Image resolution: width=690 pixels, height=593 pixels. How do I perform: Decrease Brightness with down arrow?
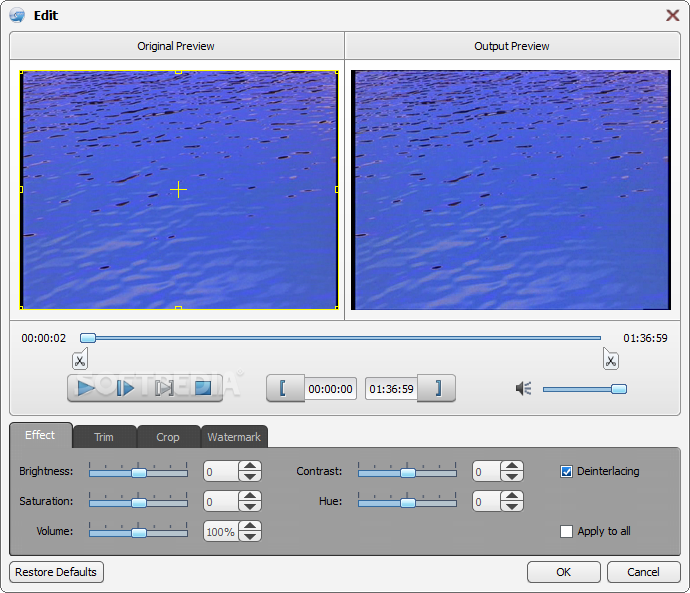click(250, 476)
